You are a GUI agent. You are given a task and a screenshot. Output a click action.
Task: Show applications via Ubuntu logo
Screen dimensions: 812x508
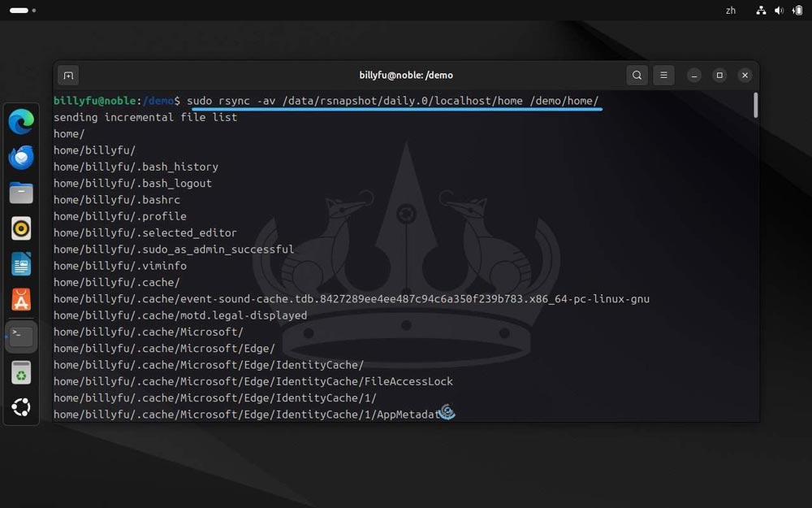[x=21, y=407]
